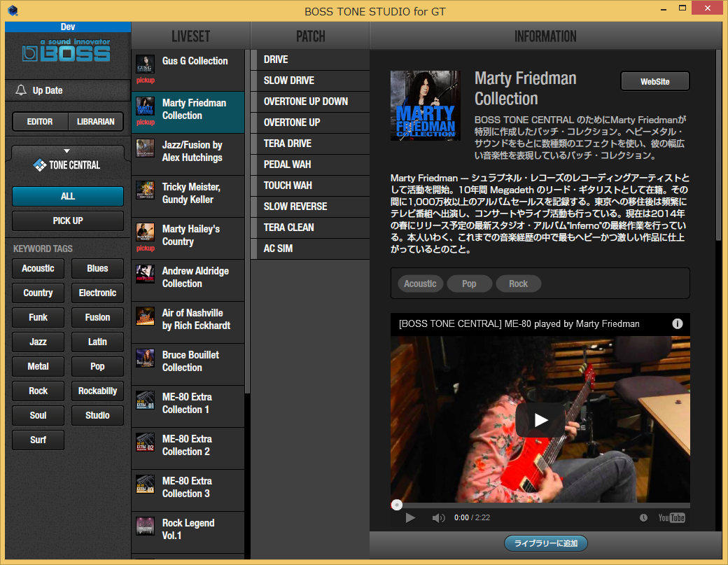
Task: Toggle the Electronic keyword tag
Action: 97,293
